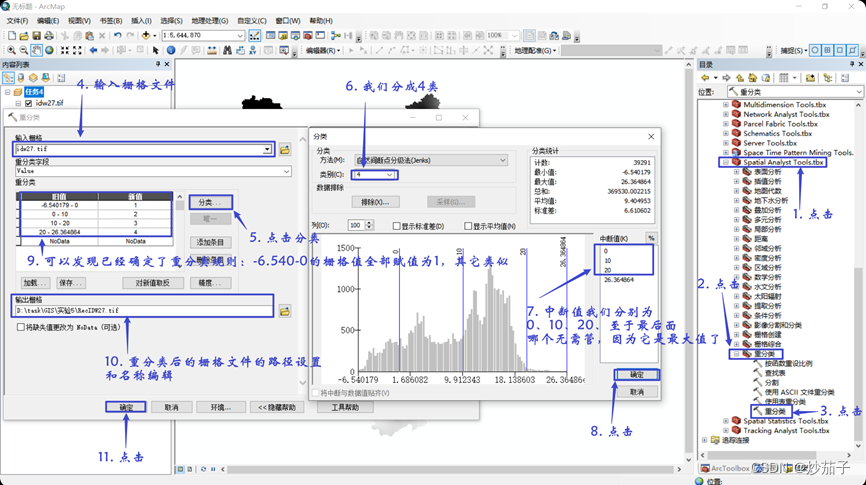Click browse folder icon beside input raster
This screenshot has width=866, height=485.
coord(285,150)
